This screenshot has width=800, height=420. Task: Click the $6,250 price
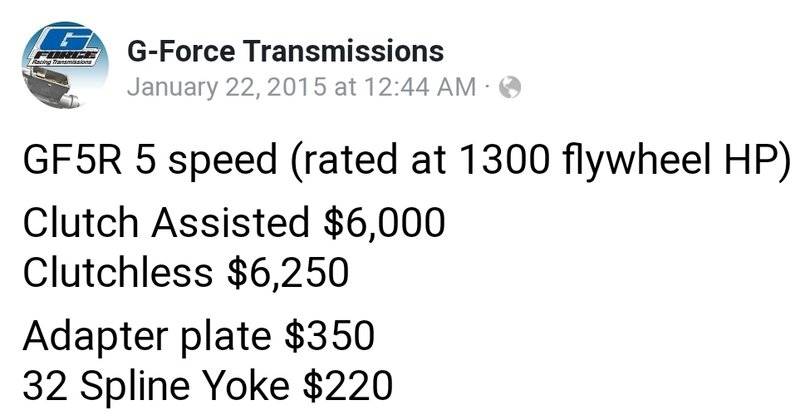(289, 272)
